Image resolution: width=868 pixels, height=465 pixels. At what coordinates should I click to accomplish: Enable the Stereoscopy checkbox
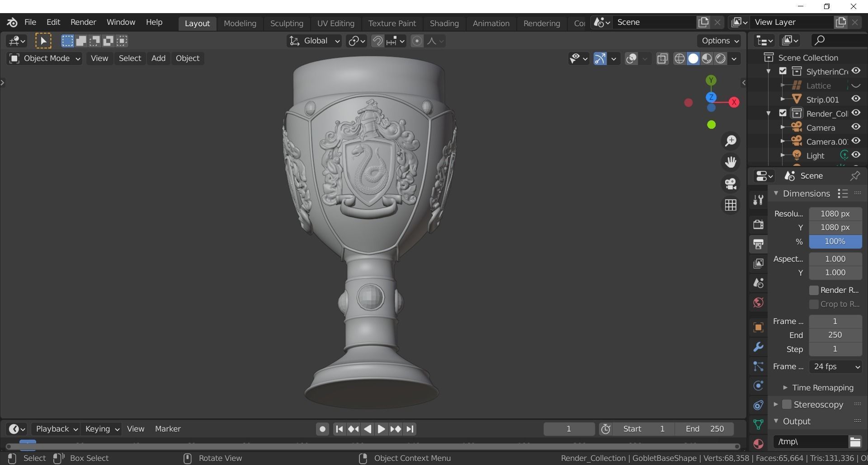(x=787, y=404)
